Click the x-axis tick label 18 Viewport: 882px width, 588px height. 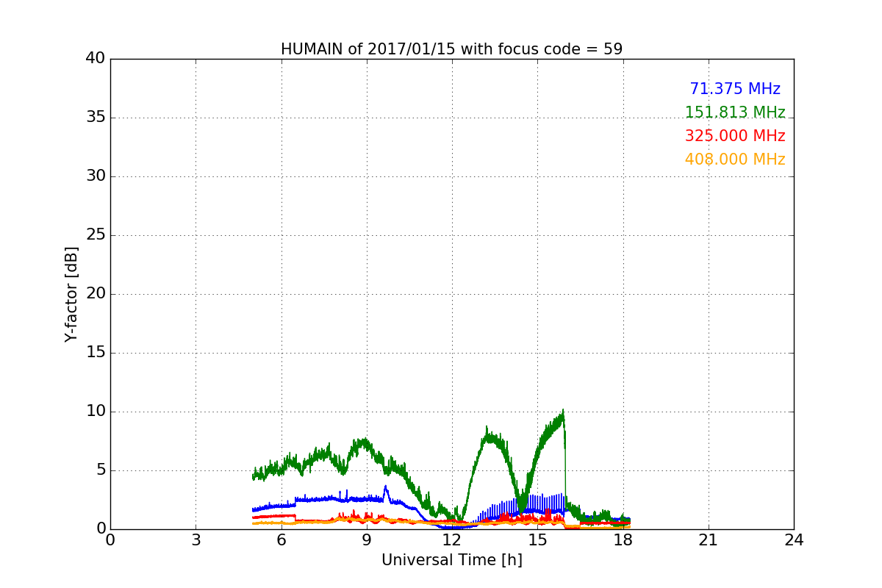pyautogui.click(x=623, y=540)
